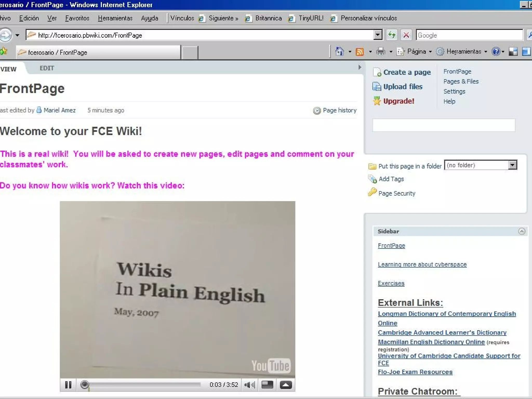Click the Print icon in toolbar
Viewport: 532px width, 399px height.
381,52
